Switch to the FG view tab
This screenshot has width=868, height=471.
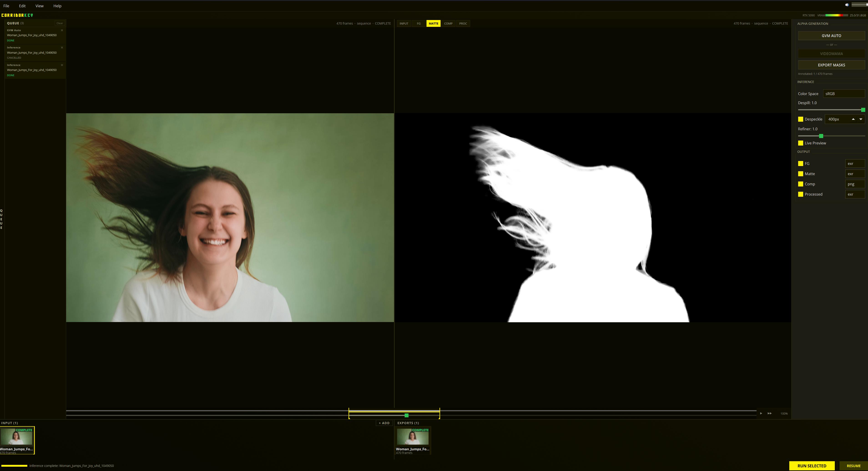419,24
